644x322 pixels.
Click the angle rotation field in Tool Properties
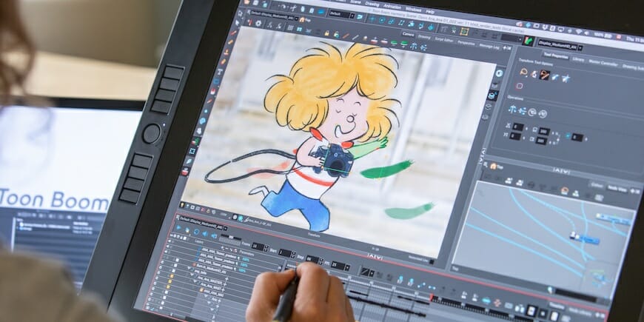pos(577,137)
